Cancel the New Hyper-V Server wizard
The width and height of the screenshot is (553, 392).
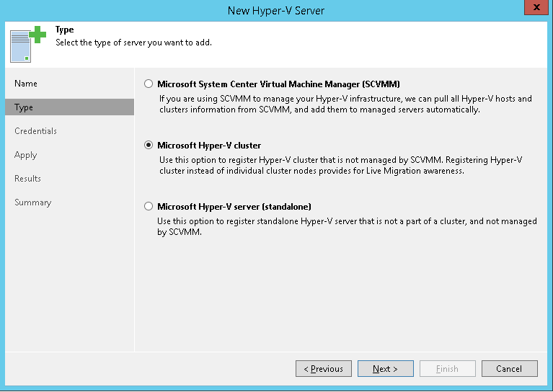(x=510, y=369)
